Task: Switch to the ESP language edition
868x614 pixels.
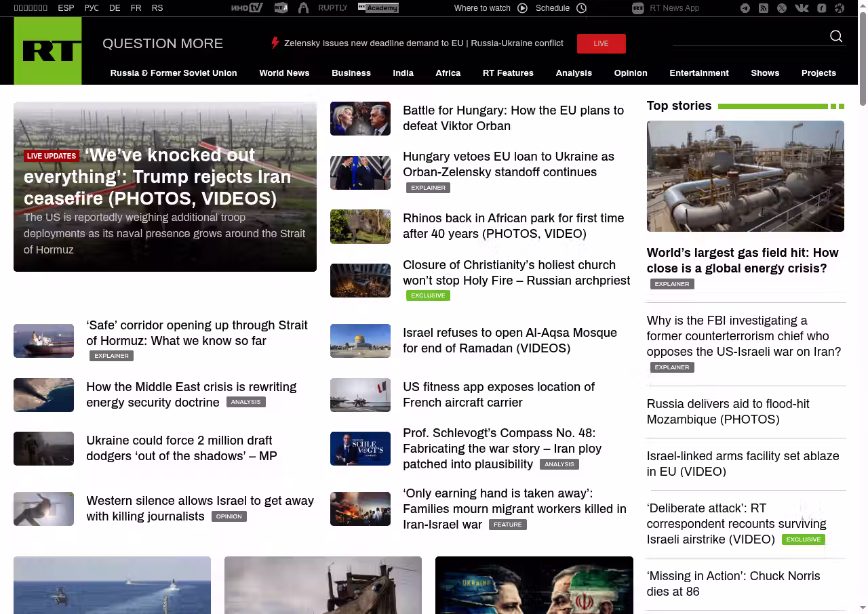Action: tap(66, 8)
